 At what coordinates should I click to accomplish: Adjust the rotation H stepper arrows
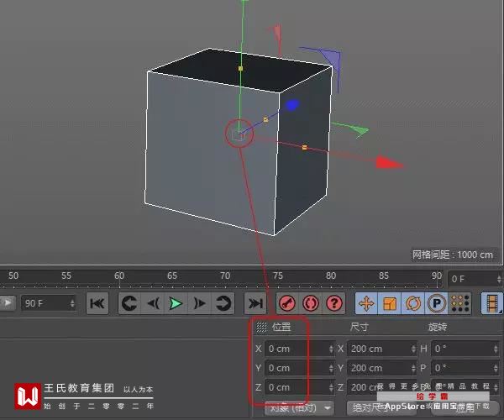click(496, 349)
